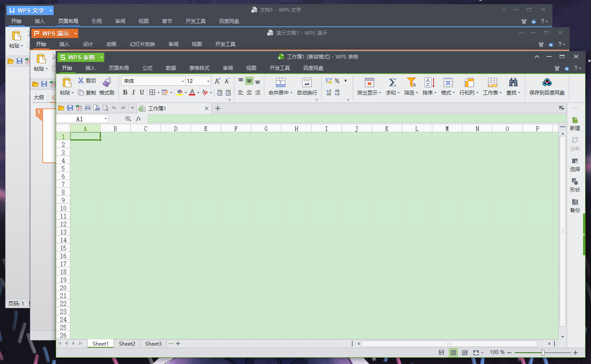Click the Find (查找) binoculars icon

click(513, 82)
